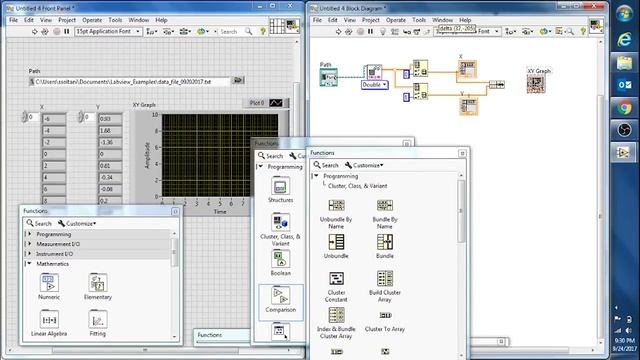Screen dimensions: 640x360
Task: Open View menu in Block Diagram window
Action: point(350,20)
